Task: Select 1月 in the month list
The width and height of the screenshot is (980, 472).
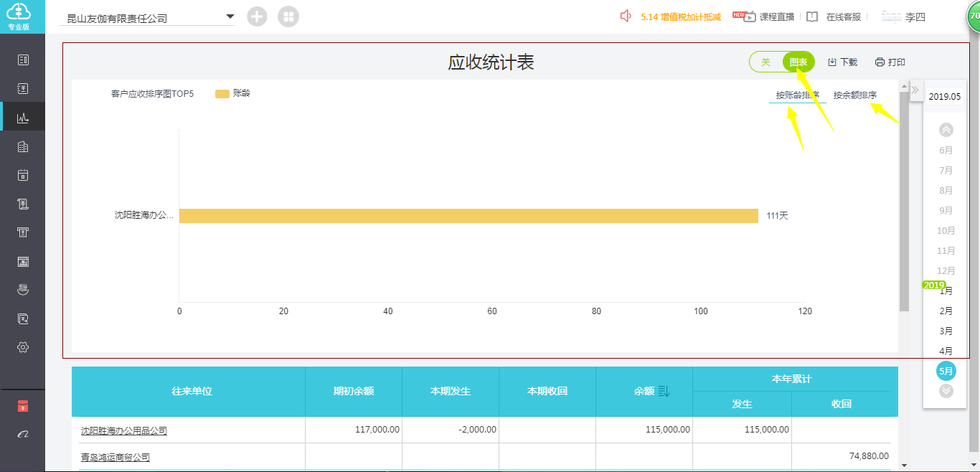Action: (x=946, y=291)
